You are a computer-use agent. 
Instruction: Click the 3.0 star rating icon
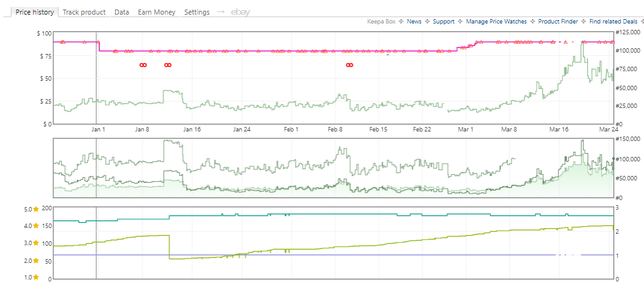[36, 243]
